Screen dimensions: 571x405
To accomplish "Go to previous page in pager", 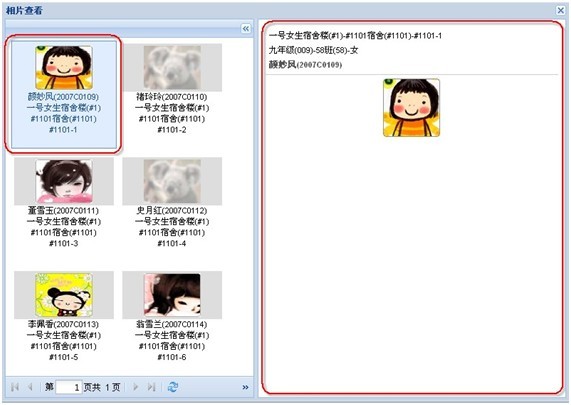I will coord(31,387).
